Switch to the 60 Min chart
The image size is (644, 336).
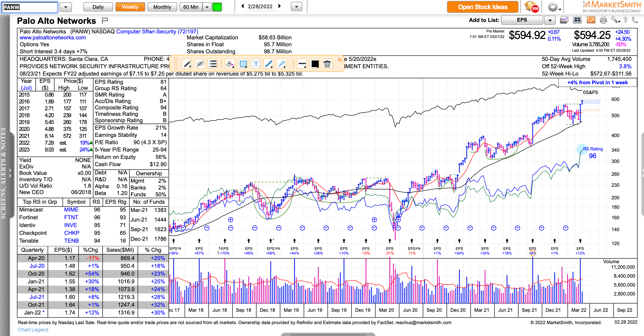[x=191, y=7]
